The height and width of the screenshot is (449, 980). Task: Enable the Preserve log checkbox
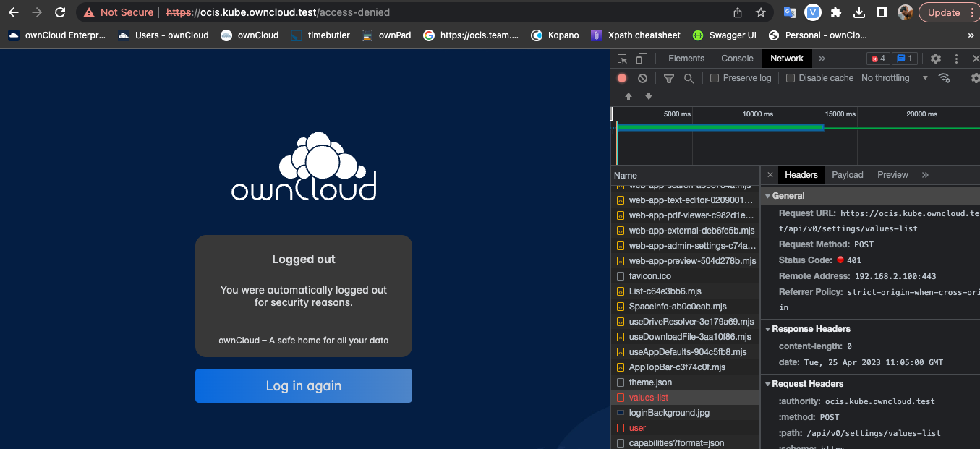[715, 78]
